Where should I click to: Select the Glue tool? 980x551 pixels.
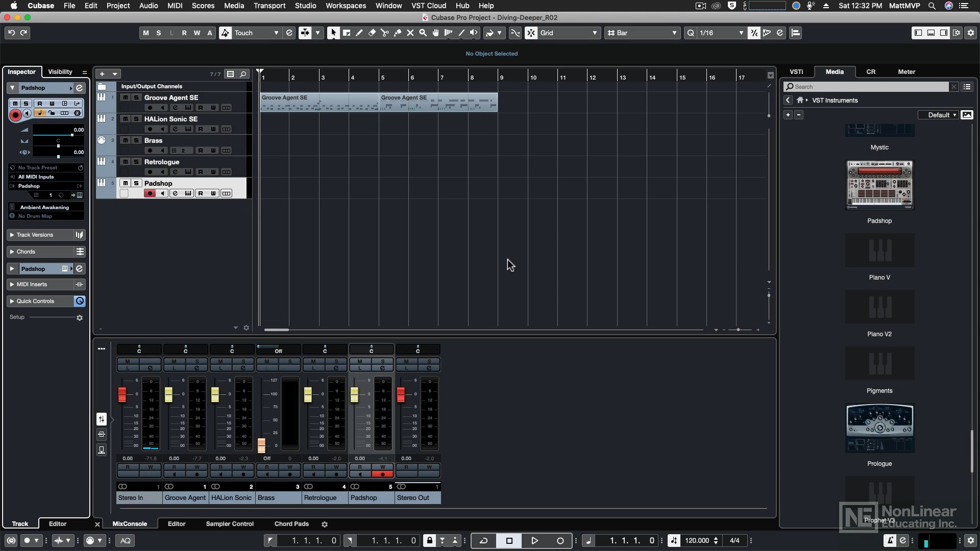point(398,33)
